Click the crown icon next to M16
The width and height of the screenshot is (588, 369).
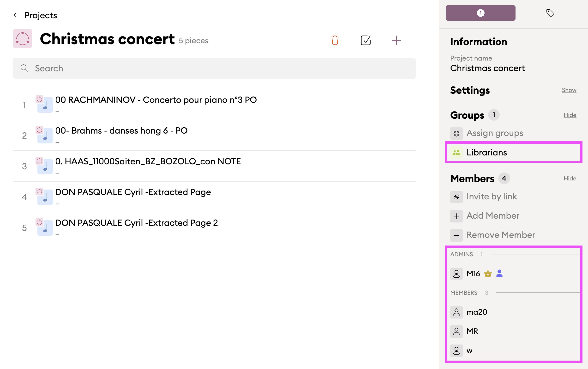click(x=488, y=274)
